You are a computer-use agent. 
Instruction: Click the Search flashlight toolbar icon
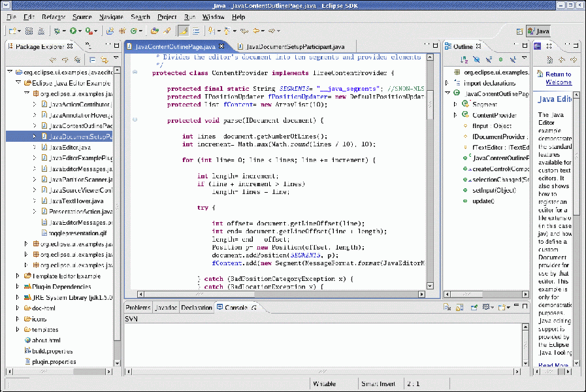click(167, 31)
